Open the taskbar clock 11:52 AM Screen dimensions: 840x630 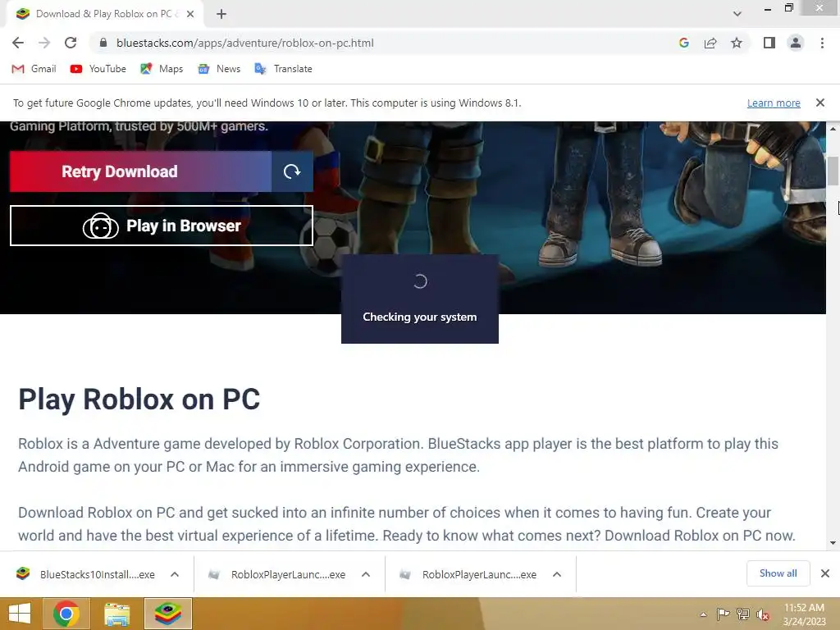click(x=804, y=614)
